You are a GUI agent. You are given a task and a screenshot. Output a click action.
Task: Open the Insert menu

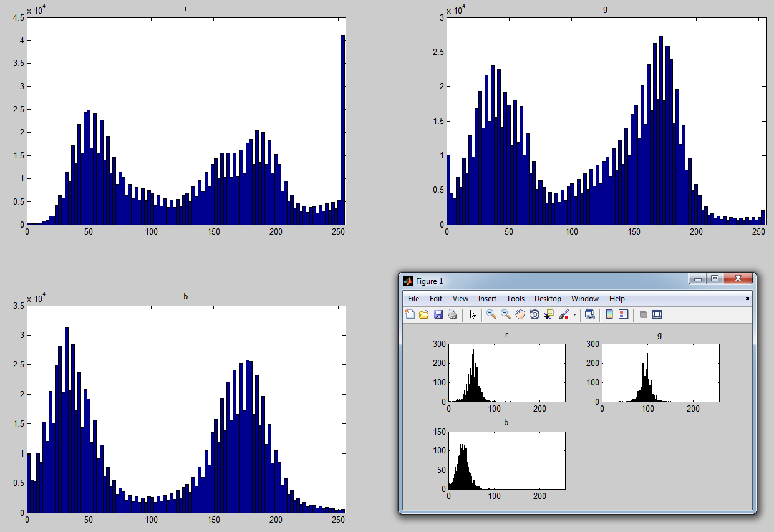pos(487,299)
